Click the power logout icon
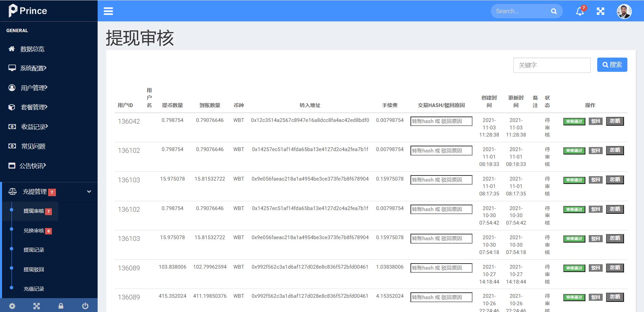Screen dimensions: 644x312 click(85, 306)
